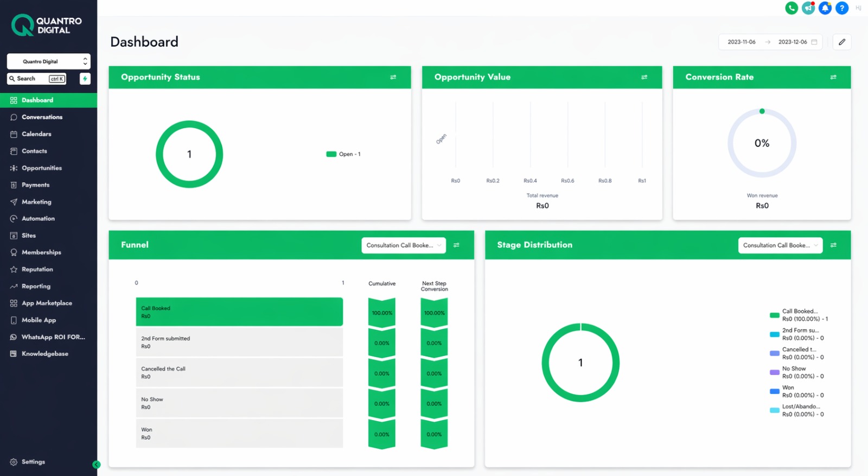Click the green phone dialer icon
The image size is (868, 476).
792,8
